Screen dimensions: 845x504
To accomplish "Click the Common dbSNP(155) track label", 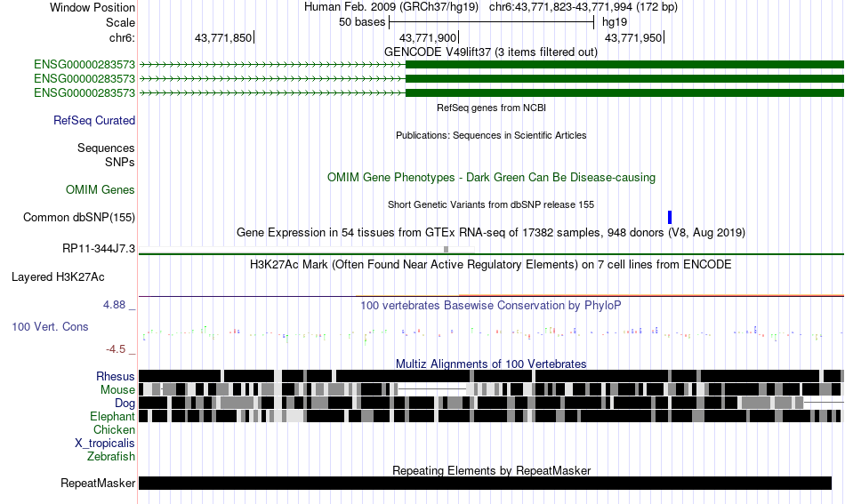I will (x=78, y=218).
